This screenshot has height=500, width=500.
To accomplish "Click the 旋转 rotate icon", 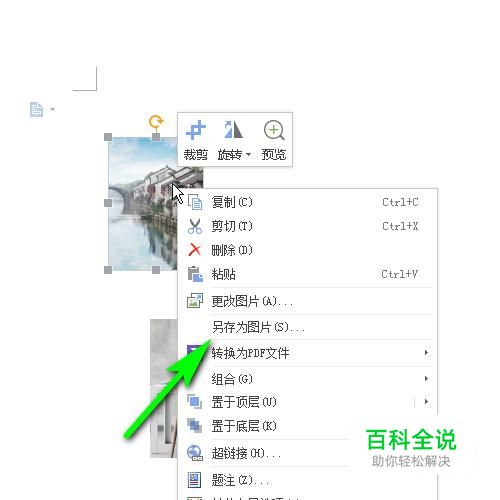I will coord(233,130).
